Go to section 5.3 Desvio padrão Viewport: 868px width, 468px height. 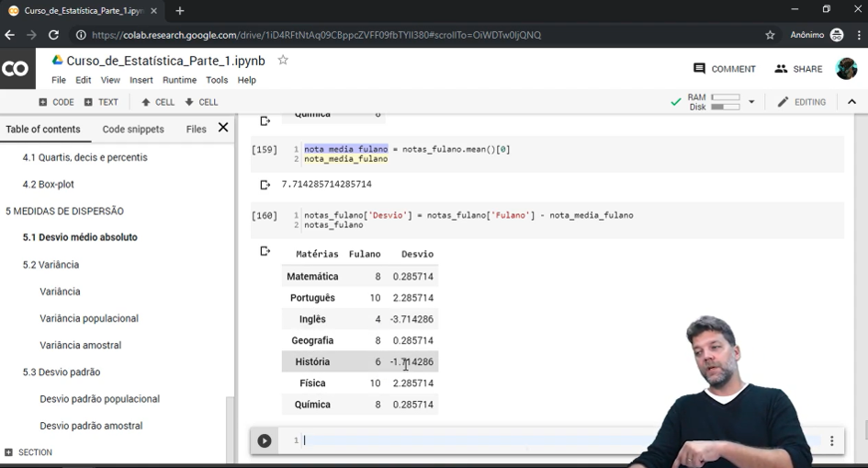click(62, 372)
